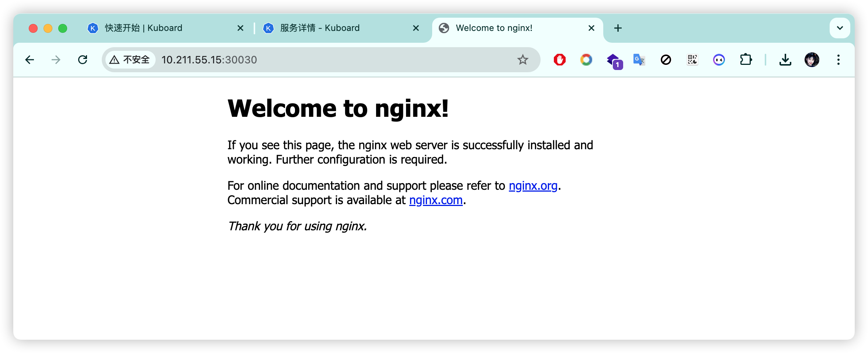The image size is (868, 353).
Task: Show site info for 不安全 warning
Action: (130, 60)
